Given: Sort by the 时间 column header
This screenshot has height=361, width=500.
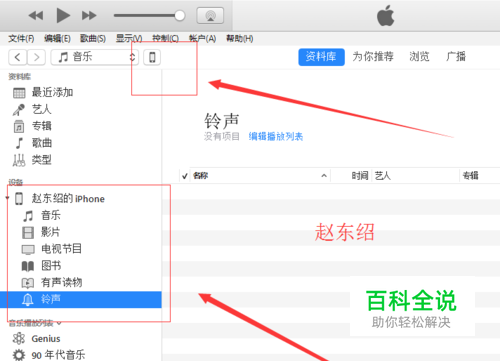Looking at the screenshot, I should [360, 176].
